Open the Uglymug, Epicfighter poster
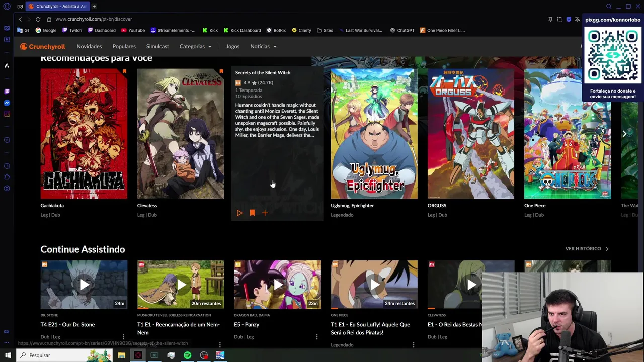 (x=374, y=134)
